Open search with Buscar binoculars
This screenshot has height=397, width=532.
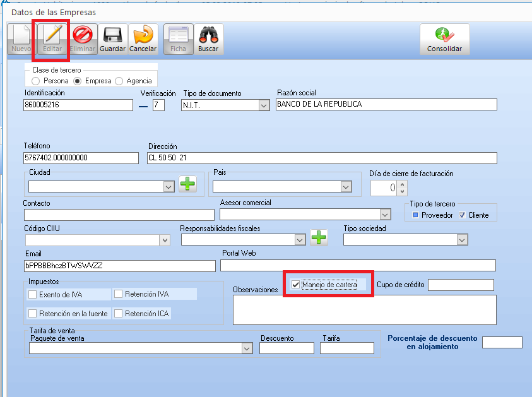pos(208,39)
